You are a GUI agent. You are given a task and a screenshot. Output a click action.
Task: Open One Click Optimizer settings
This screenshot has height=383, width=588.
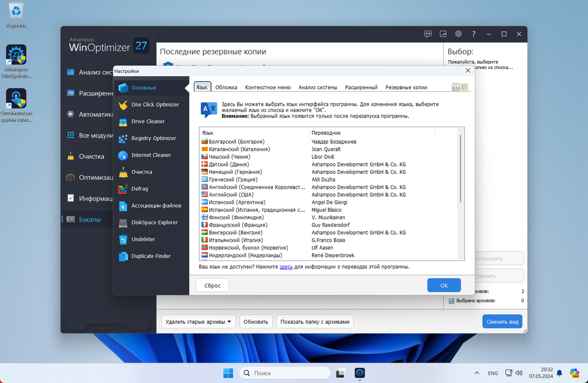(151, 105)
